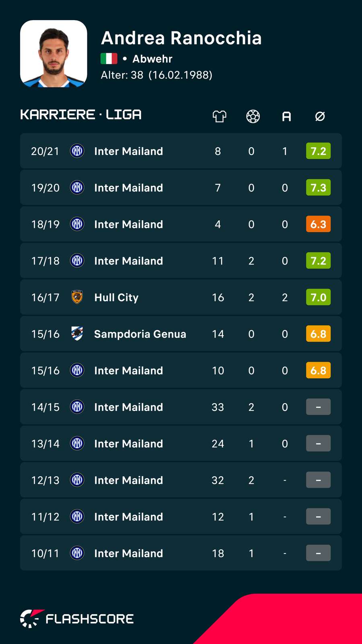Click the Flashscore logo
The width and height of the screenshot is (362, 644).
(x=77, y=619)
